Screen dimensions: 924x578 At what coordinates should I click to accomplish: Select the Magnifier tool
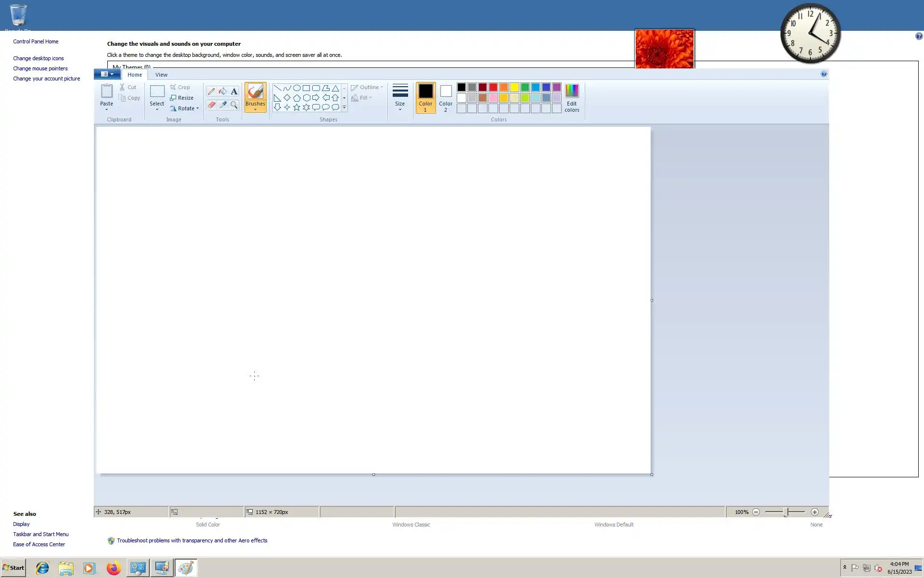click(234, 105)
